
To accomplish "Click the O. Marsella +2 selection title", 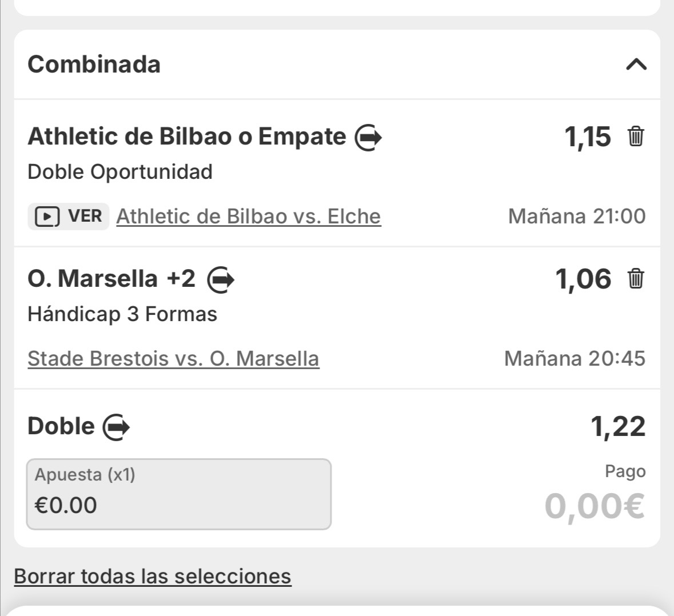I will (x=111, y=279).
